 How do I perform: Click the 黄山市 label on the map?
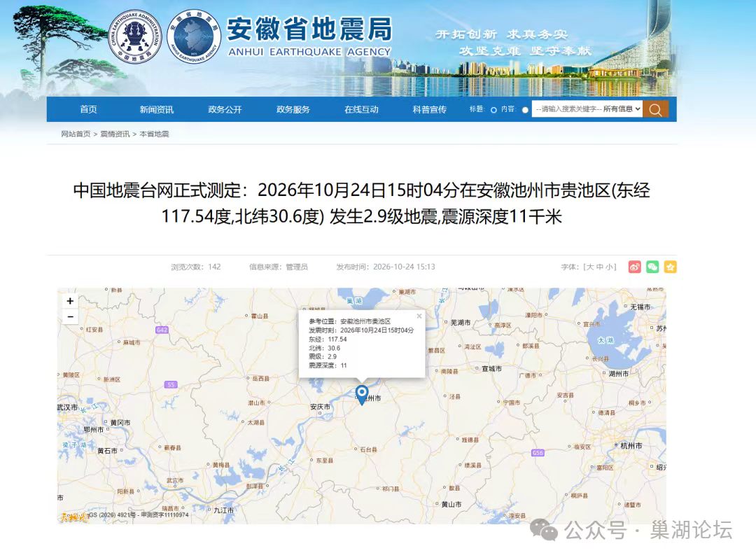[451, 504]
